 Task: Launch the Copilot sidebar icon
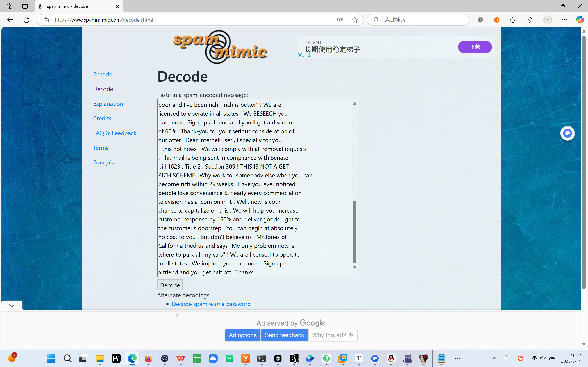tap(580, 20)
